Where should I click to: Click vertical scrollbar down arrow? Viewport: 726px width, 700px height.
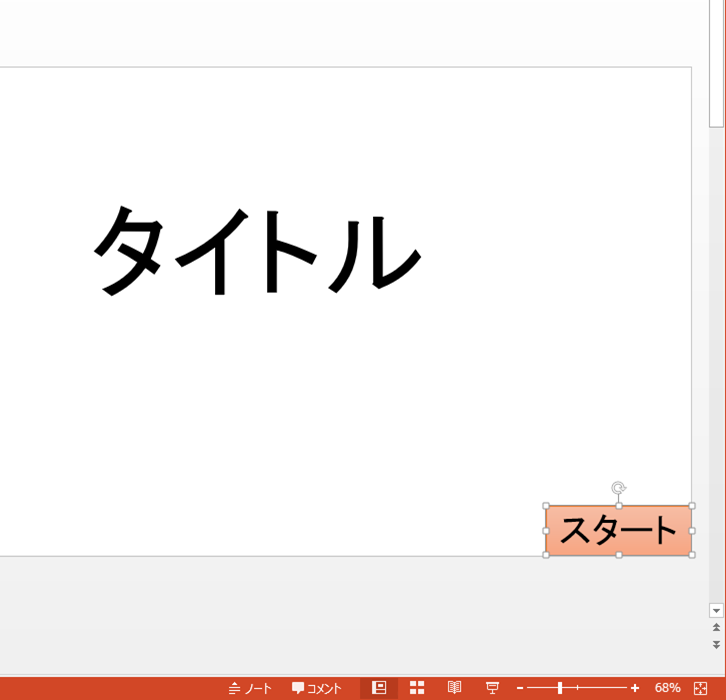(x=716, y=611)
